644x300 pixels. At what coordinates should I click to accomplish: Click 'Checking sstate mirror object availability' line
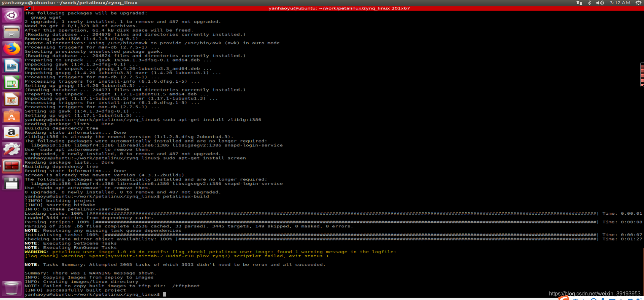click(333, 239)
